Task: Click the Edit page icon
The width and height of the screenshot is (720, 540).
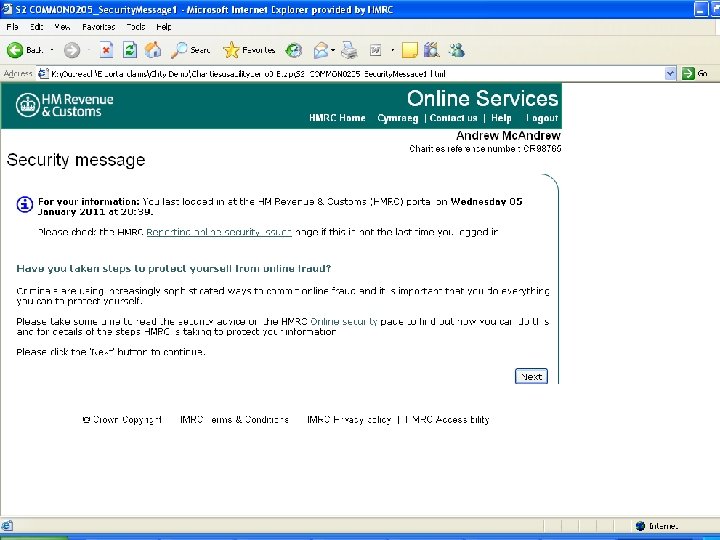Action: point(376,50)
